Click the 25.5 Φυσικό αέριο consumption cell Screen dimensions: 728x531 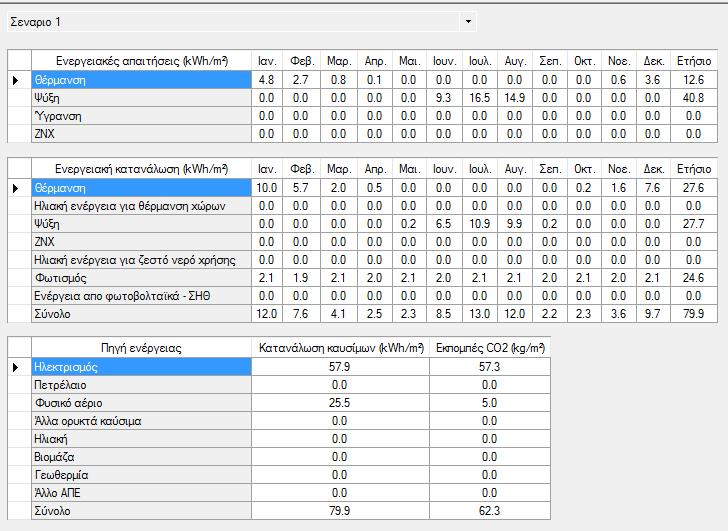point(341,403)
